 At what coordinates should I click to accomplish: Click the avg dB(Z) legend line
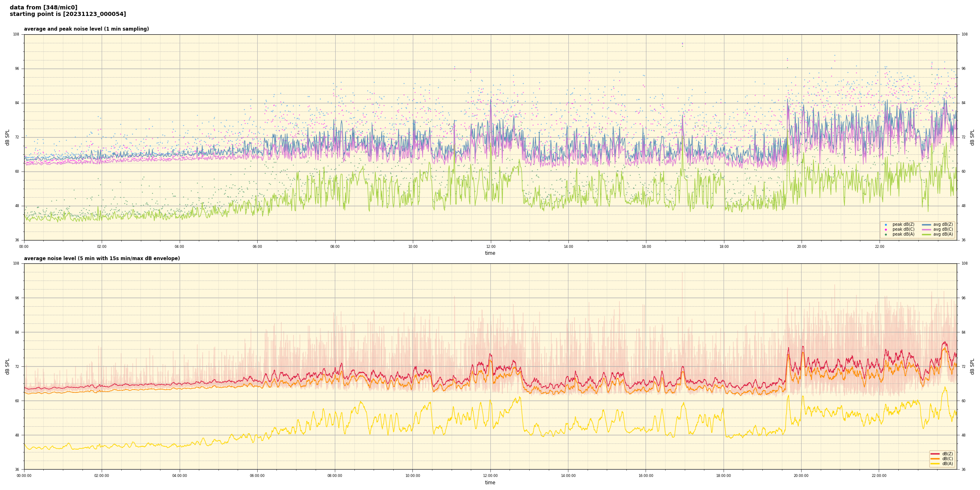pyautogui.click(x=927, y=225)
